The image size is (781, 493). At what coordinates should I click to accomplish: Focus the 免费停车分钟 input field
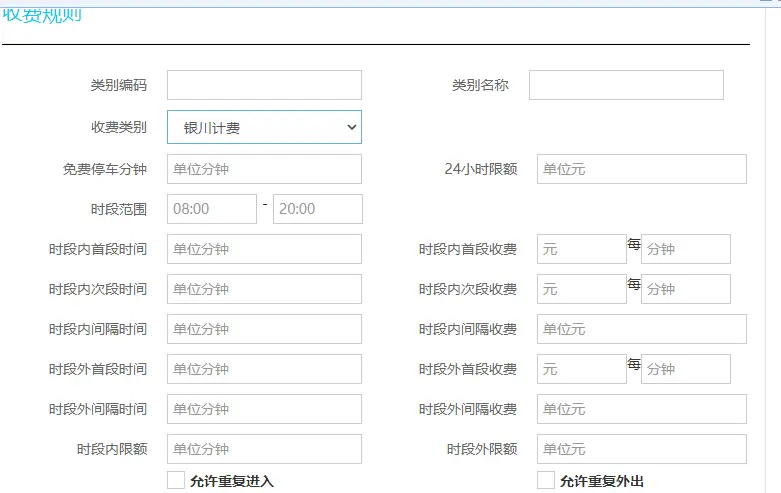(264, 169)
